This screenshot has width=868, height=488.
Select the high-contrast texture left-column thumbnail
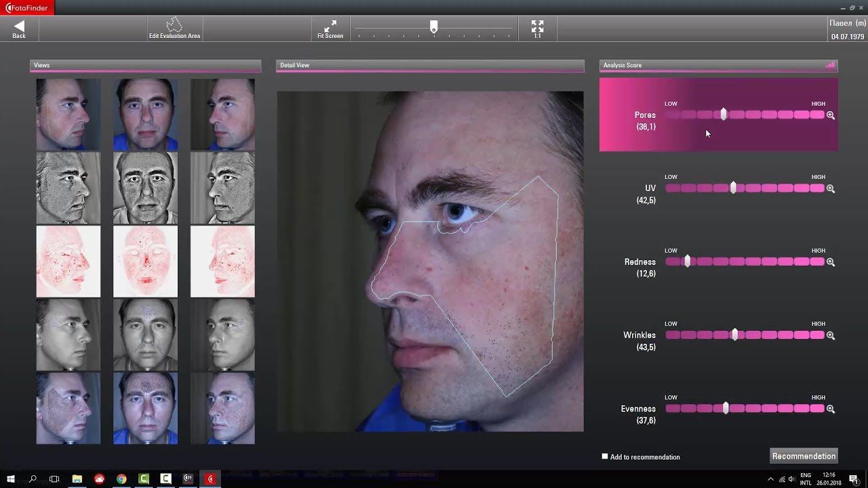[68, 188]
